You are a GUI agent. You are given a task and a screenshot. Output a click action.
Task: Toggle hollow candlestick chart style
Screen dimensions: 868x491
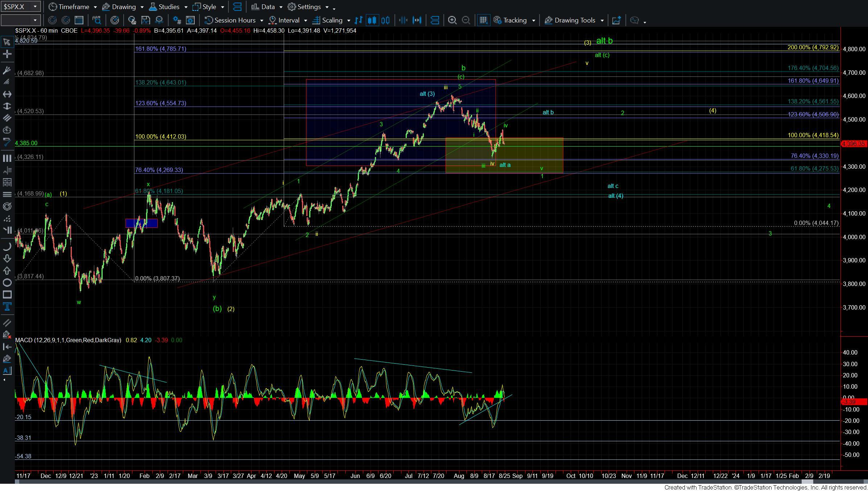coord(385,20)
